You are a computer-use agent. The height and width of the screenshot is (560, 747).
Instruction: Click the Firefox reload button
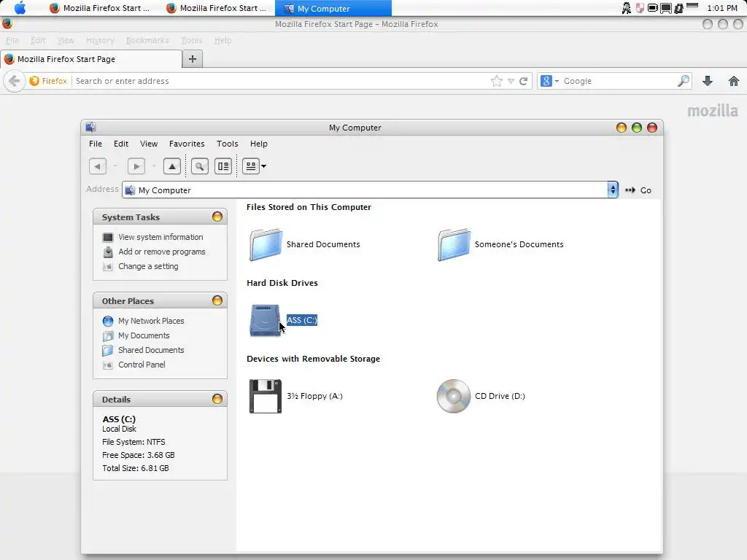coord(523,81)
